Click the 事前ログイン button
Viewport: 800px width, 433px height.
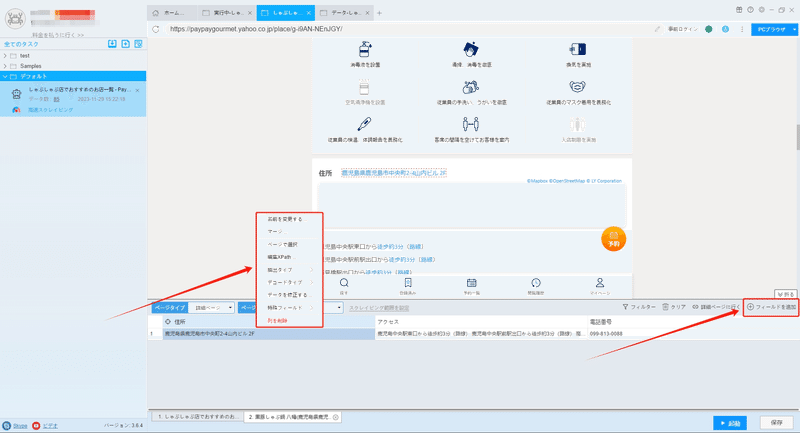pyautogui.click(x=683, y=29)
